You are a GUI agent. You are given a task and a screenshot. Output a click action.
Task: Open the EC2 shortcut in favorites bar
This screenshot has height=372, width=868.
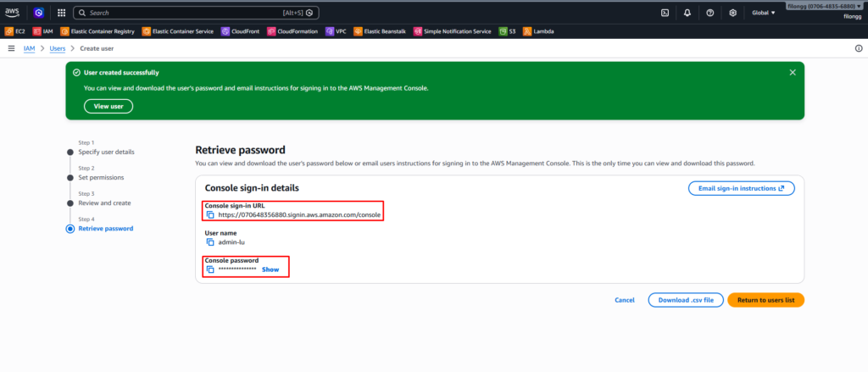click(15, 31)
